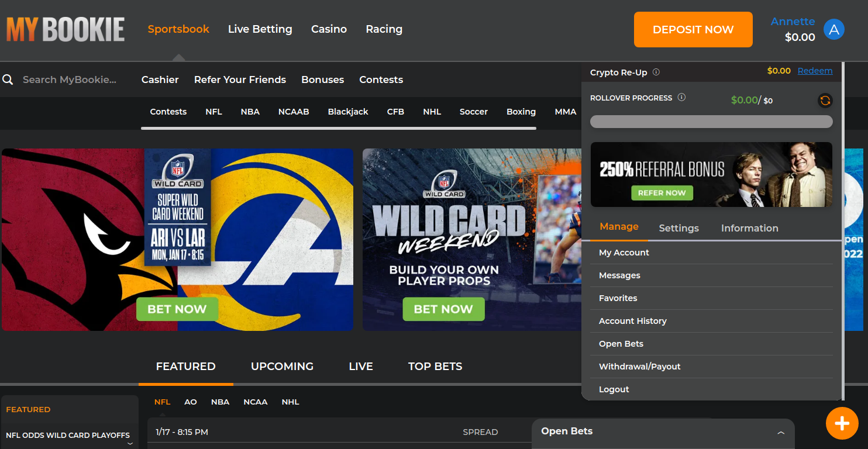Open the 250% Referral Bonus banner
868x449 pixels.
711,174
